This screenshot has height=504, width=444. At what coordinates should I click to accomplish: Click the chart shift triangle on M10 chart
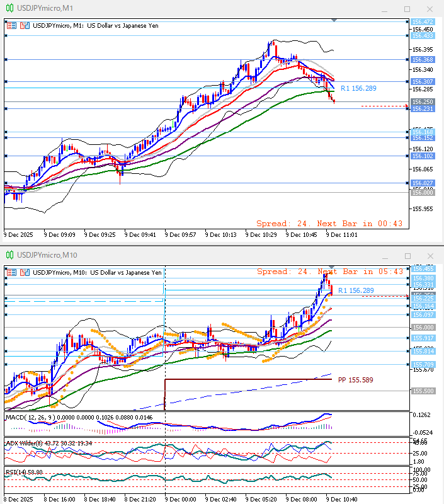click(331, 268)
